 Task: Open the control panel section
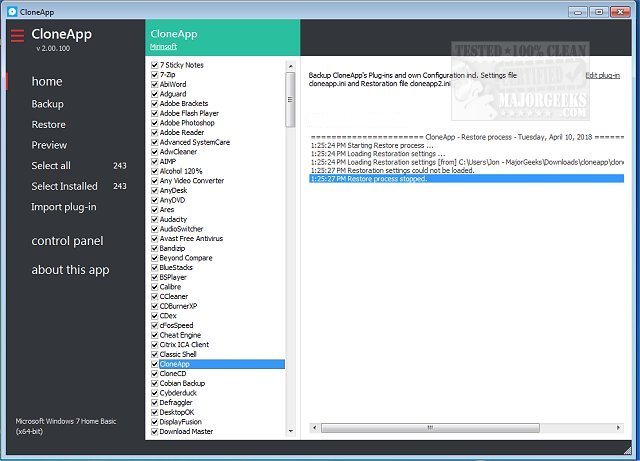pyautogui.click(x=67, y=241)
